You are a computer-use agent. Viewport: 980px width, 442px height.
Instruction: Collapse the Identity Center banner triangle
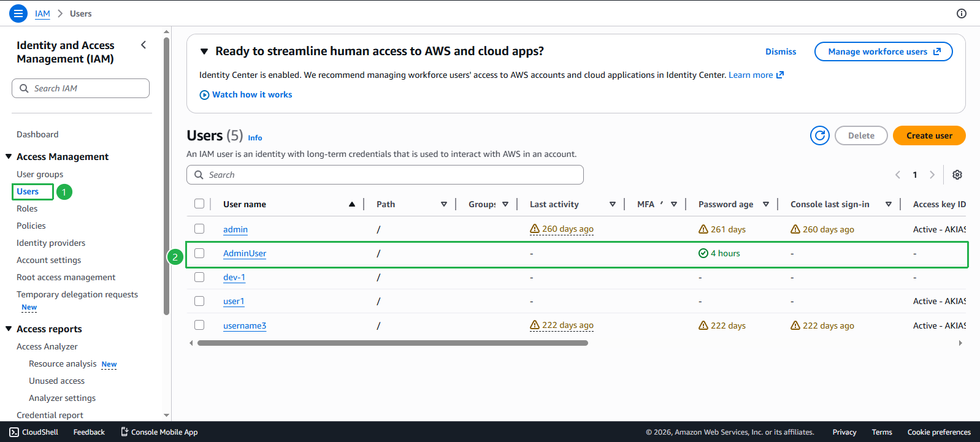pos(204,51)
